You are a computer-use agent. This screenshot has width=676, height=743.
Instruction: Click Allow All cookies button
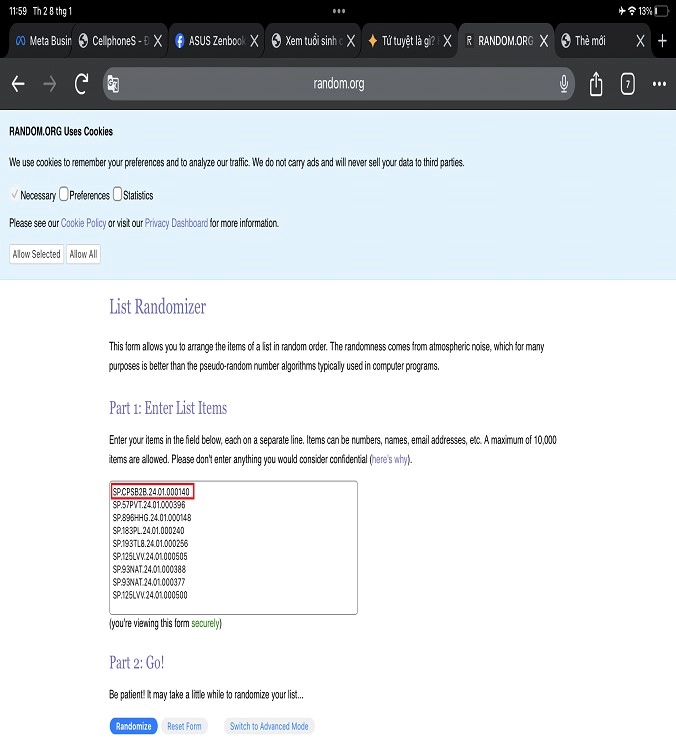pos(83,254)
